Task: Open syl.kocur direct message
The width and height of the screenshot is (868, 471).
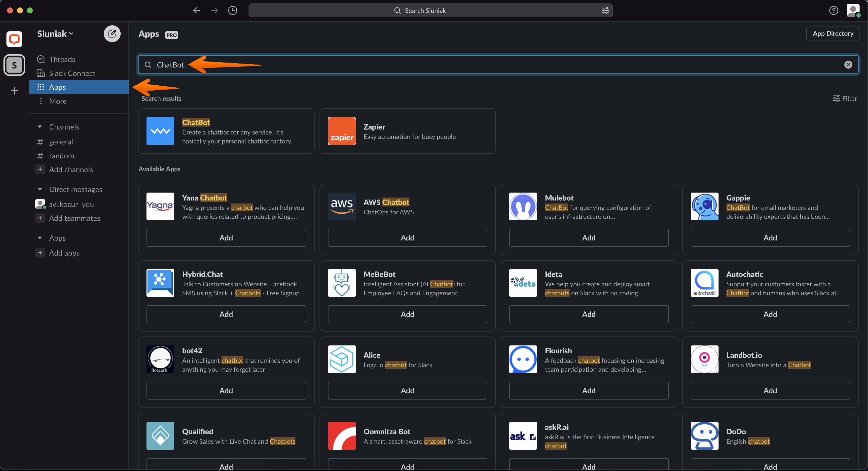Action: coord(79,204)
